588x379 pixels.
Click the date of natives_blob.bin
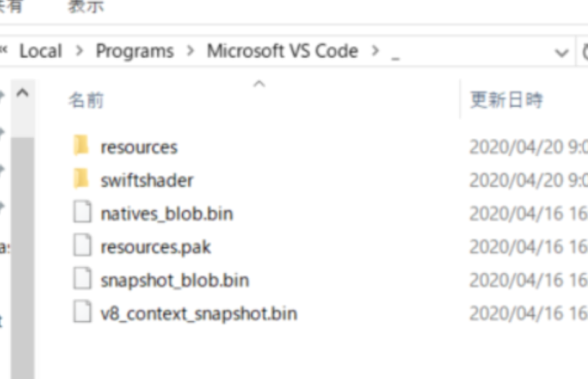528,214
